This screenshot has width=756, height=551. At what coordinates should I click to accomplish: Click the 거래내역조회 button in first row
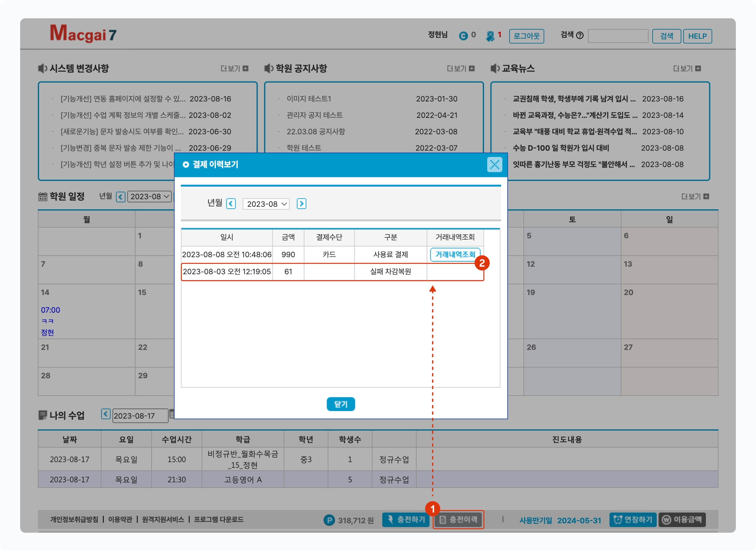pyautogui.click(x=455, y=254)
